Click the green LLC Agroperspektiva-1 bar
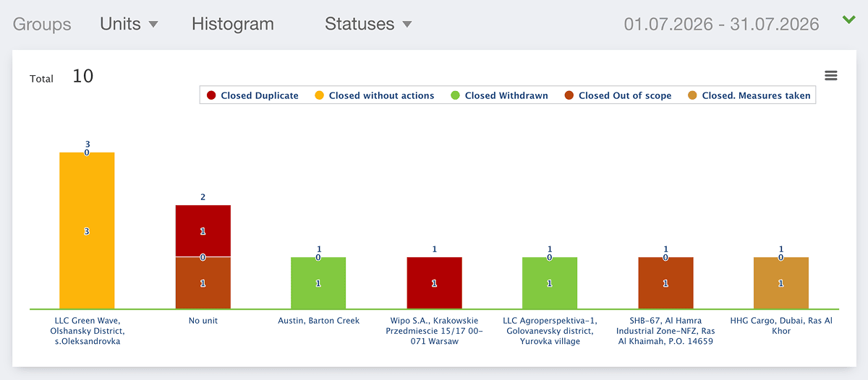This screenshot has width=868, height=380. tap(550, 283)
